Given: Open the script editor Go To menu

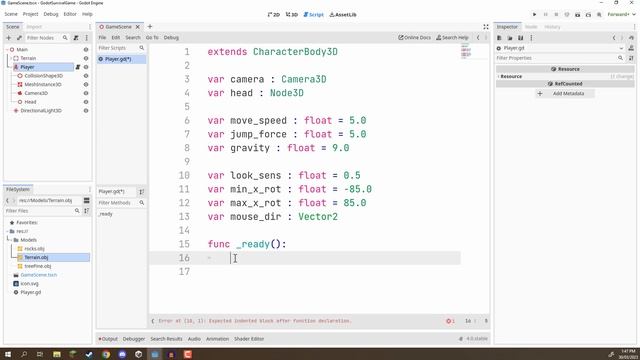Looking at the screenshot, I should [x=152, y=38].
